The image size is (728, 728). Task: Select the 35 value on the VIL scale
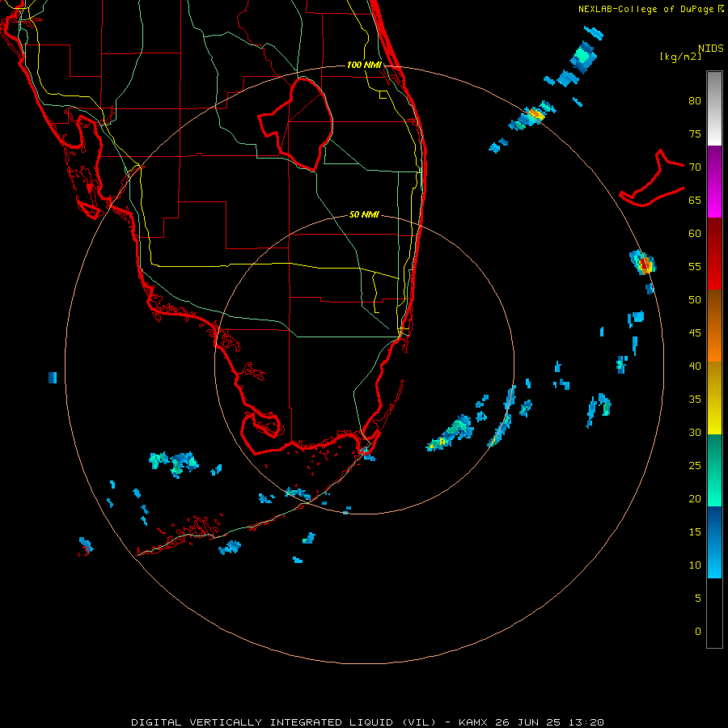tap(695, 400)
